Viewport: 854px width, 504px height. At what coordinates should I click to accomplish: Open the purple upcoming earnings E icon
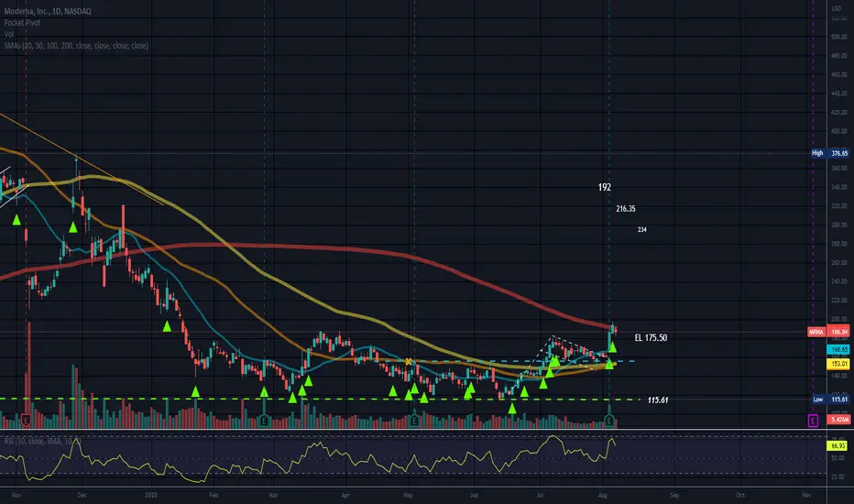pos(813,420)
